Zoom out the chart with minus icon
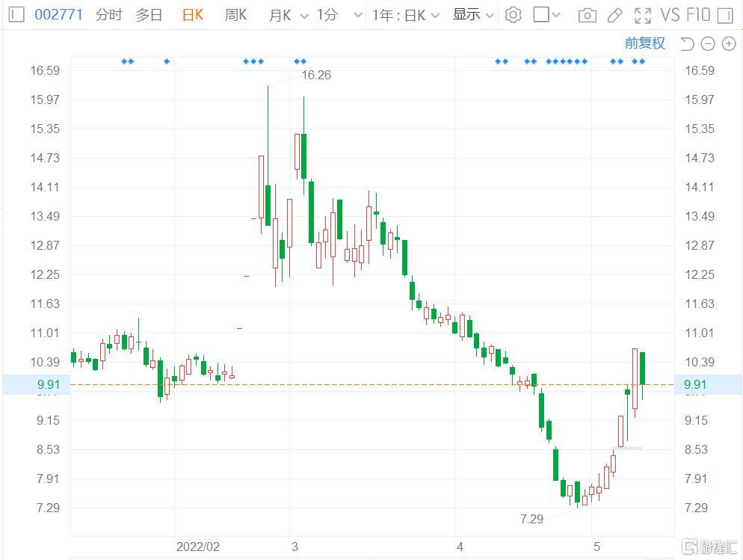This screenshot has width=743, height=560. point(707,43)
